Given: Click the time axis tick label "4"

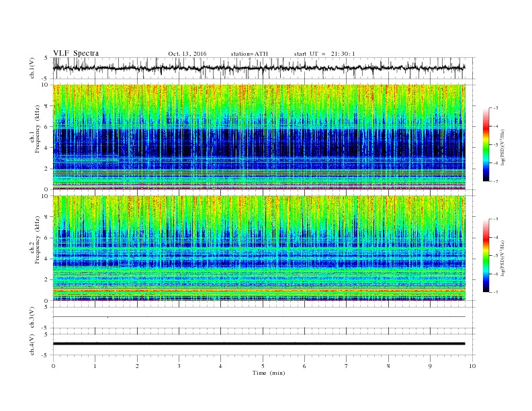Looking at the screenshot, I should [220, 366].
